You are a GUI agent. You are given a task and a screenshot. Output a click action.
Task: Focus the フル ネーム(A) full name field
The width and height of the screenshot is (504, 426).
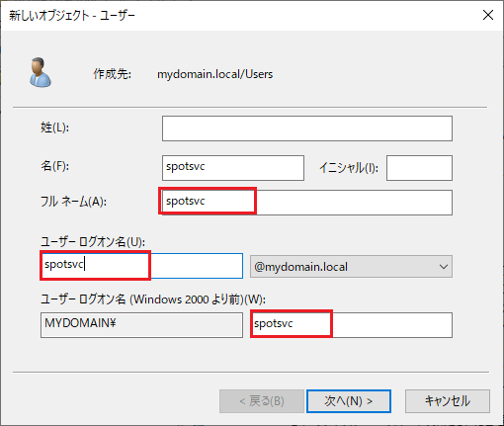pyautogui.click(x=307, y=203)
